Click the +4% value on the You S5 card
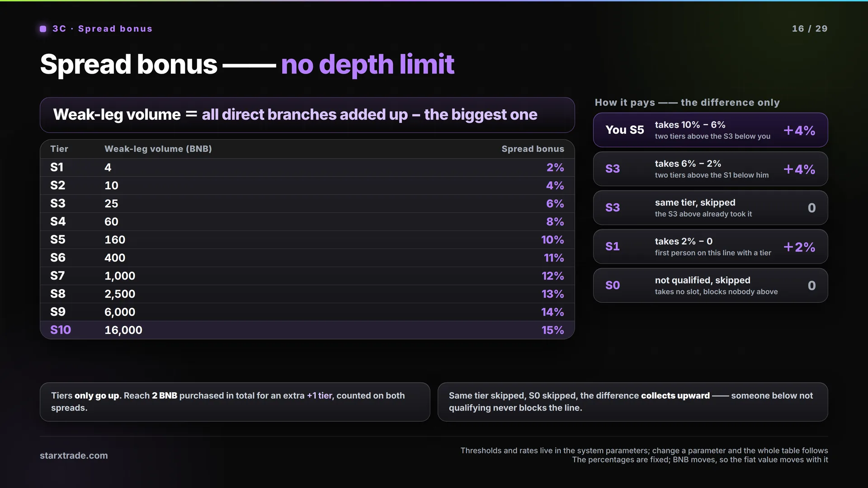Image resolution: width=868 pixels, height=488 pixels. tap(799, 130)
